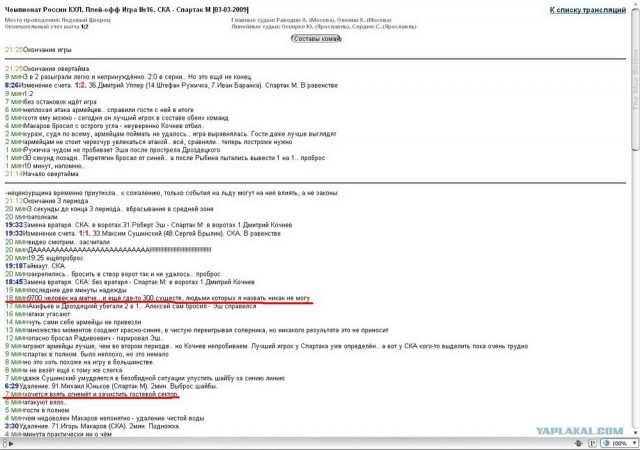Click the 18:45 «Замена вратаря» line
The width and height of the screenshot is (640, 450).
(x=130, y=282)
